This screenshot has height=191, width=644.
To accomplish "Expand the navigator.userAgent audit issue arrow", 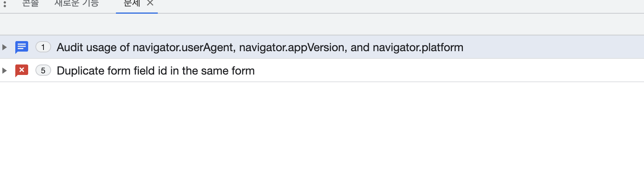I will point(4,47).
